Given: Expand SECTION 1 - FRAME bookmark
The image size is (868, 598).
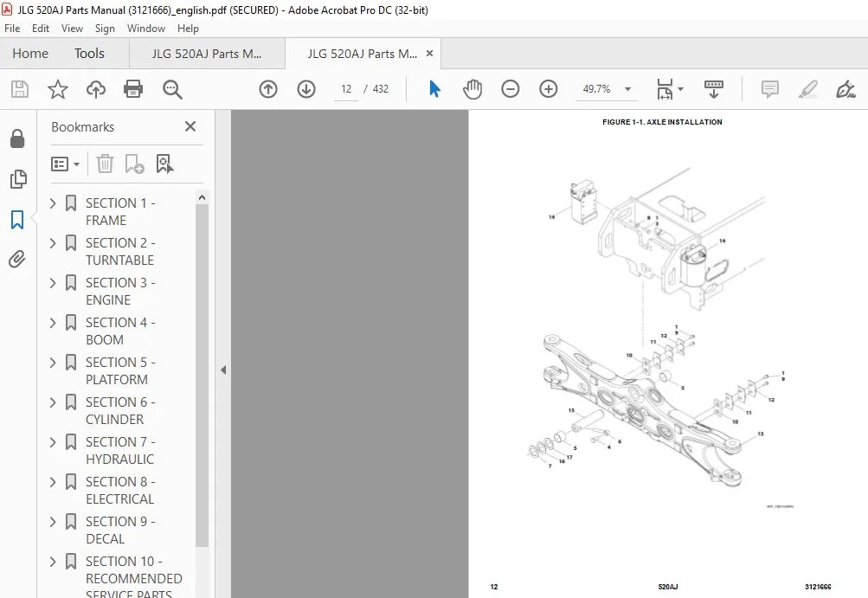Looking at the screenshot, I should click(53, 203).
